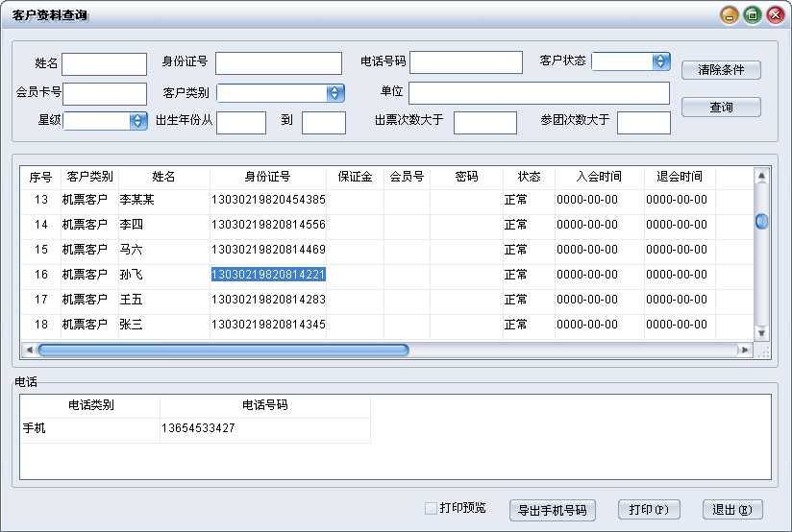The image size is (792, 532).
Task: Select customer name 张三
Action: tap(132, 325)
